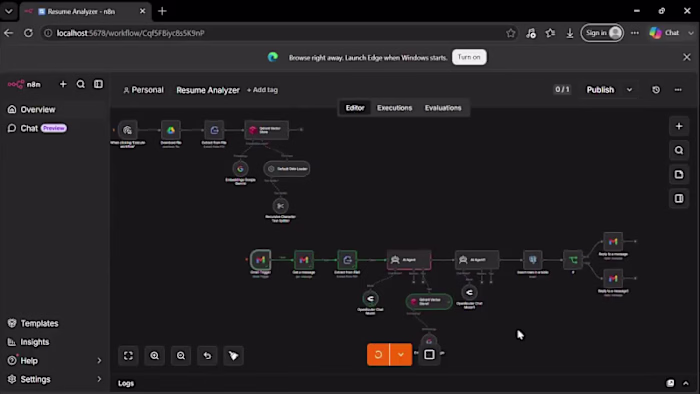This screenshot has width=700, height=394.
Task: Dismiss the Edge startup notification bar
Action: (687, 57)
